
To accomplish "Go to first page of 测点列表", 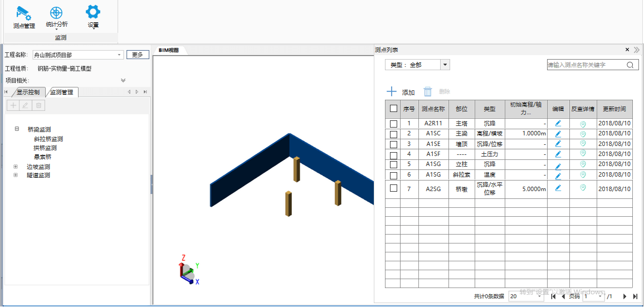I will click(x=553, y=296).
